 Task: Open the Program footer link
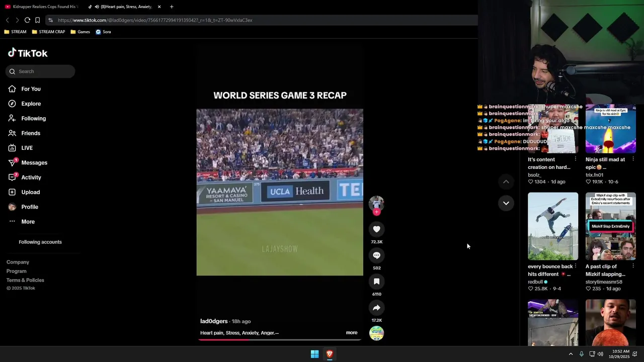coord(16,271)
